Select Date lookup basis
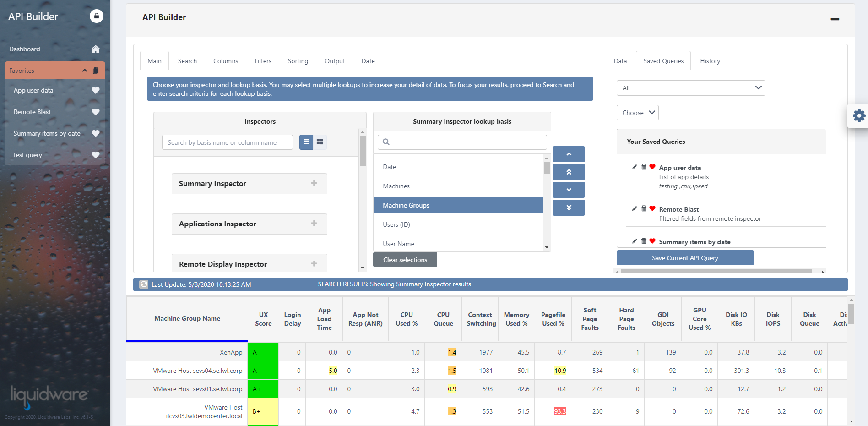 [x=458, y=167]
